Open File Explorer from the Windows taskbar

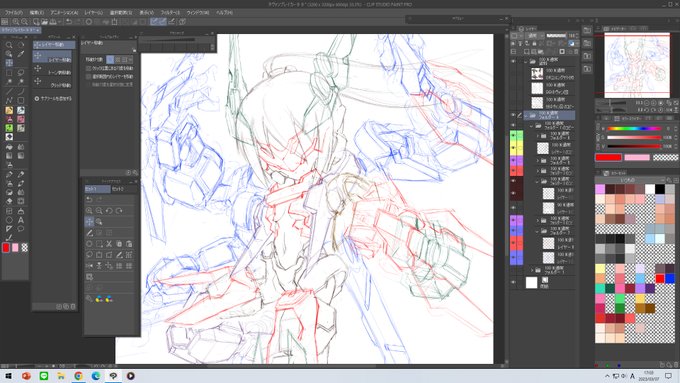[x=61, y=376]
